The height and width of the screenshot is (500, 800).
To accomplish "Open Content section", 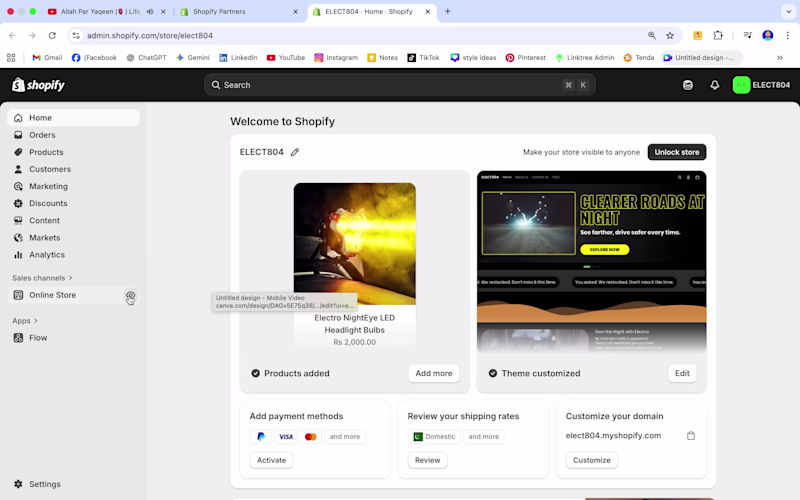I will 73,220.
